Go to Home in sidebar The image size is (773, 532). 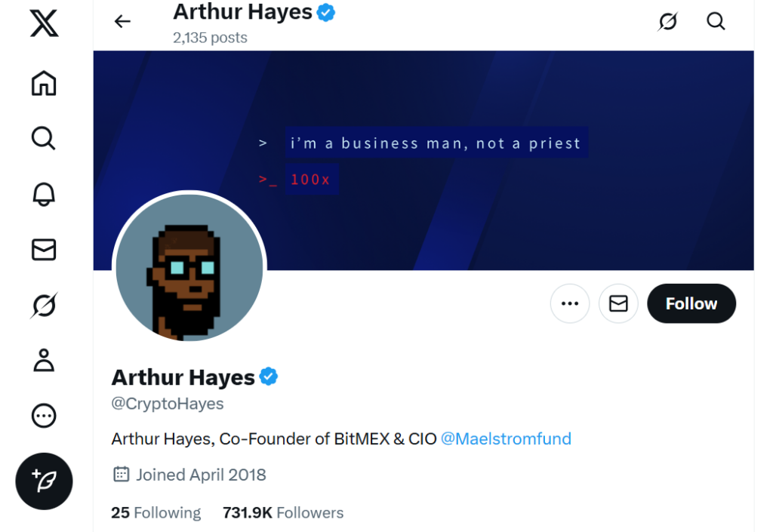(44, 83)
